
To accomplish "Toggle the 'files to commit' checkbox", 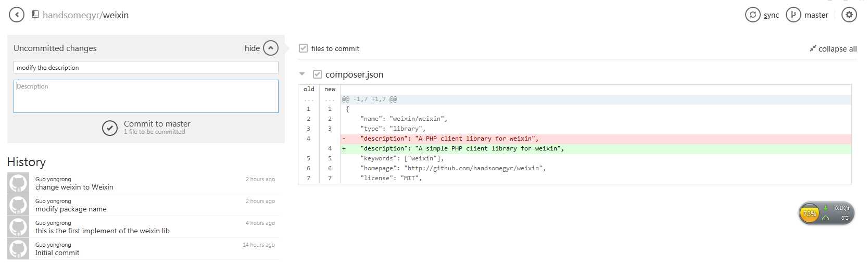I will (x=303, y=48).
